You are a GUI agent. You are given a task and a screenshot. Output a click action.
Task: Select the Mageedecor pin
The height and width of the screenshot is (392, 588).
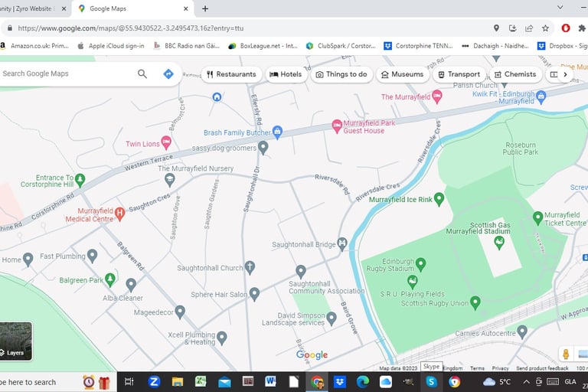click(180, 312)
